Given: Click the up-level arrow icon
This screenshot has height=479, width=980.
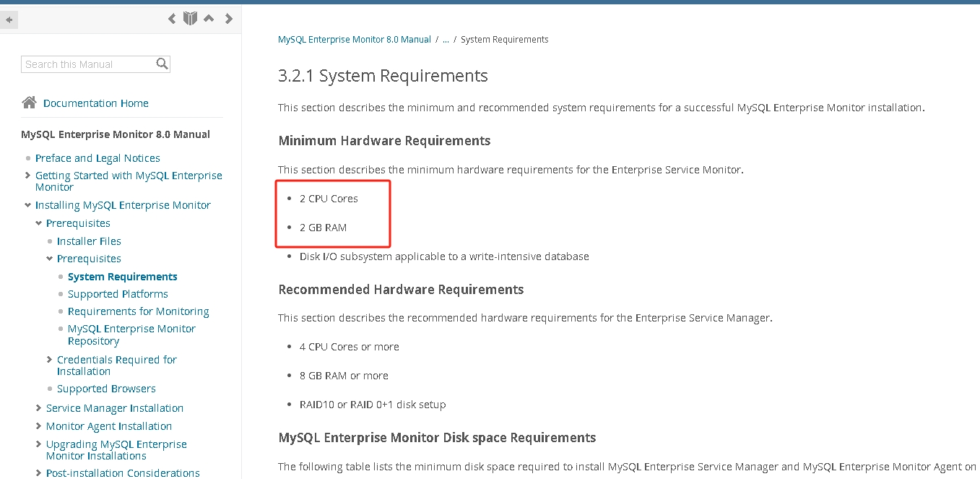Looking at the screenshot, I should point(209,18).
